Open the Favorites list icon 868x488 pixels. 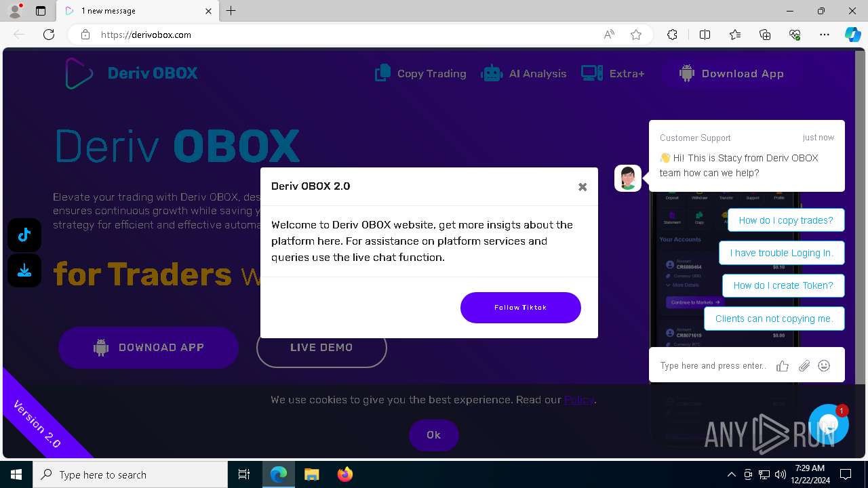735,35
